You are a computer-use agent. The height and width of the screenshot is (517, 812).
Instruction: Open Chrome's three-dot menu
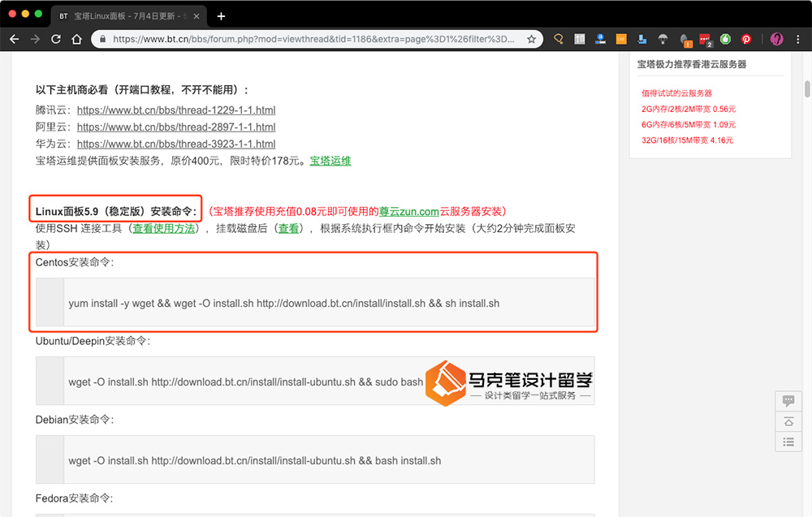(798, 39)
